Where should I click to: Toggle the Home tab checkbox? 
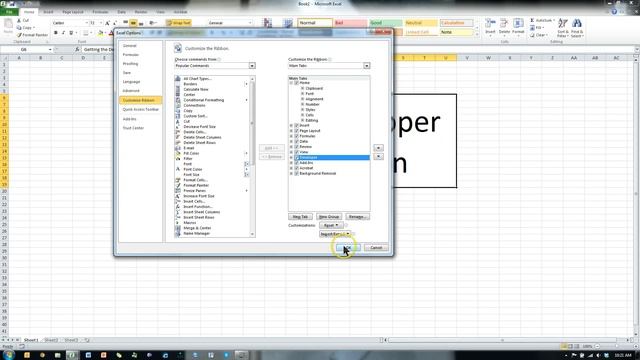click(297, 83)
